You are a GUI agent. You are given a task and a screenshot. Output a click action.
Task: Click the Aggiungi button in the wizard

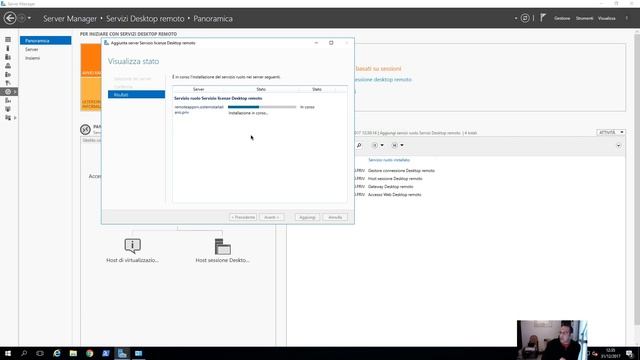click(x=307, y=217)
